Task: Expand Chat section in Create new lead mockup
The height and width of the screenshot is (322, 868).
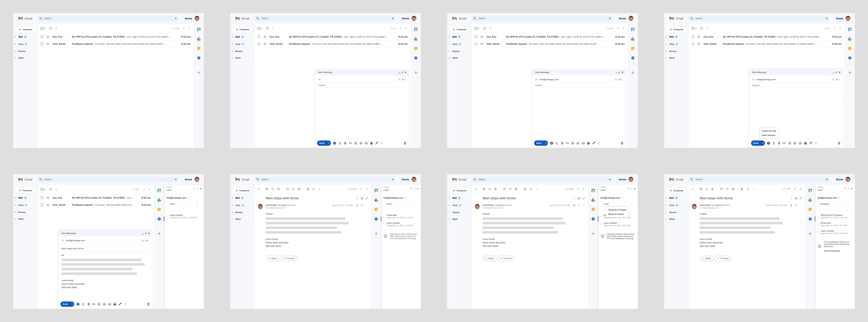Action: pos(667,44)
